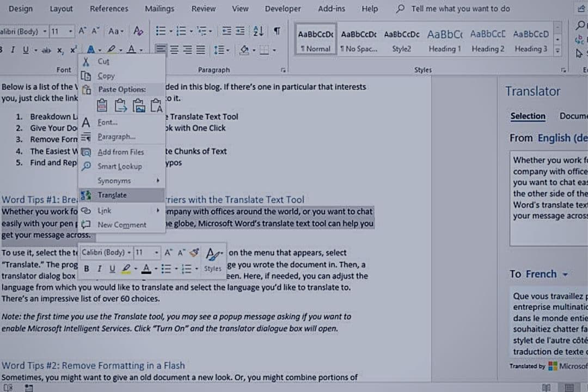
Task: Open the mini toolbar font name dropdown
Action: 129,253
